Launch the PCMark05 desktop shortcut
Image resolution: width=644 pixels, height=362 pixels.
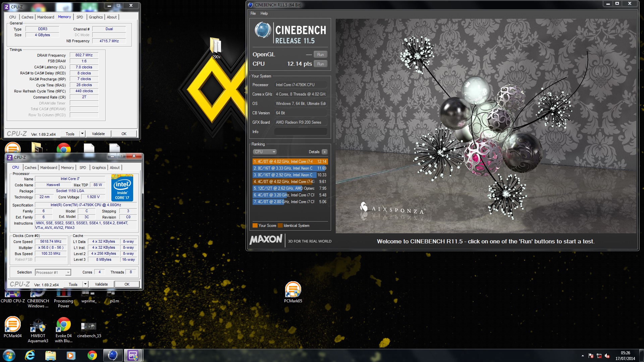(293, 292)
